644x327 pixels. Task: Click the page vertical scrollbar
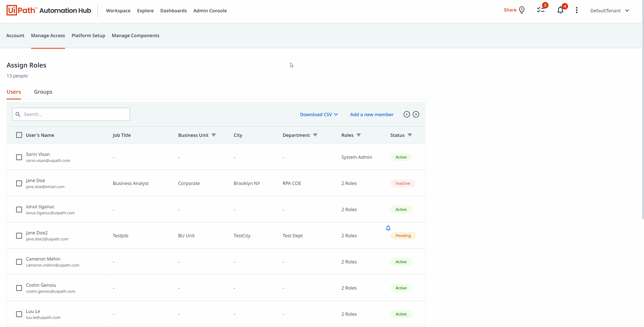pyautogui.click(x=643, y=110)
